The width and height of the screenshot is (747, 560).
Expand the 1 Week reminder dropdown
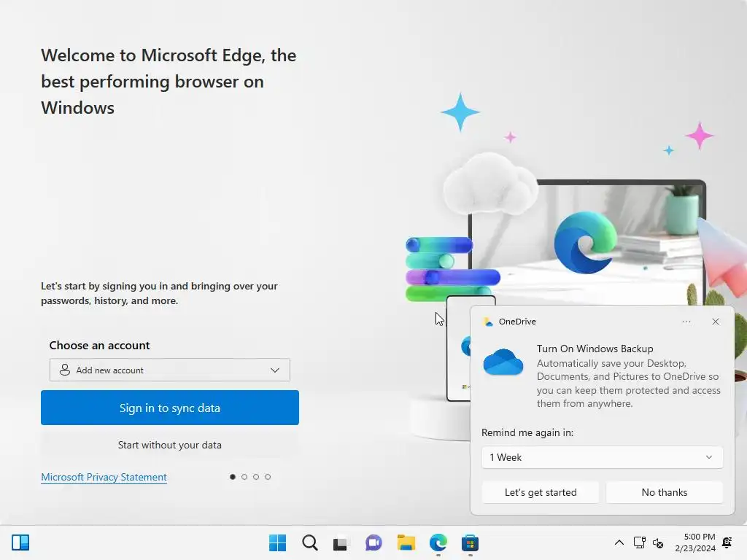pyautogui.click(x=602, y=457)
